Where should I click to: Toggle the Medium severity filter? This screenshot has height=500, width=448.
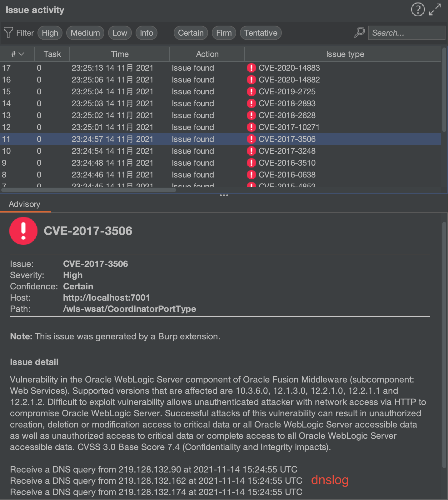85,33
